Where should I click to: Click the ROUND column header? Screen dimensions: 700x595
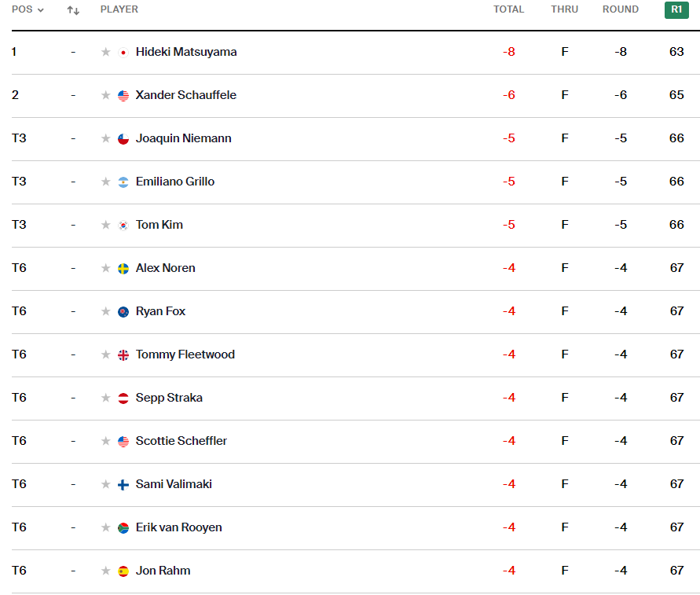621,9
